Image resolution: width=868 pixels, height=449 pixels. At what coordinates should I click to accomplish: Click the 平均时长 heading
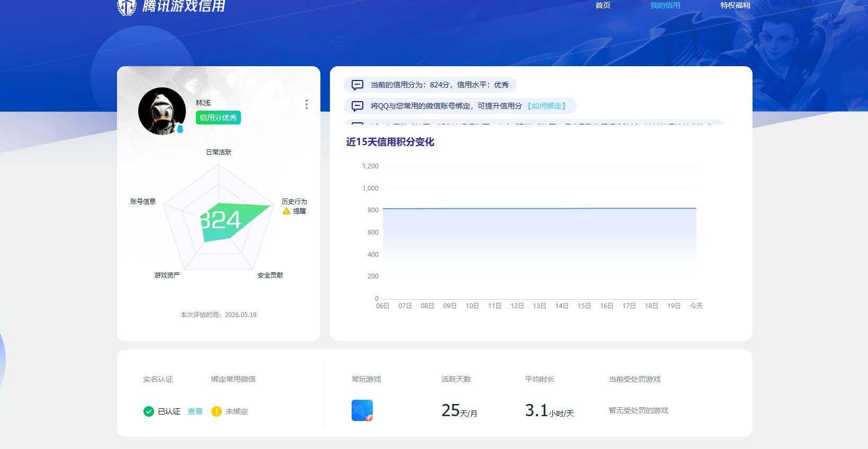(x=540, y=379)
